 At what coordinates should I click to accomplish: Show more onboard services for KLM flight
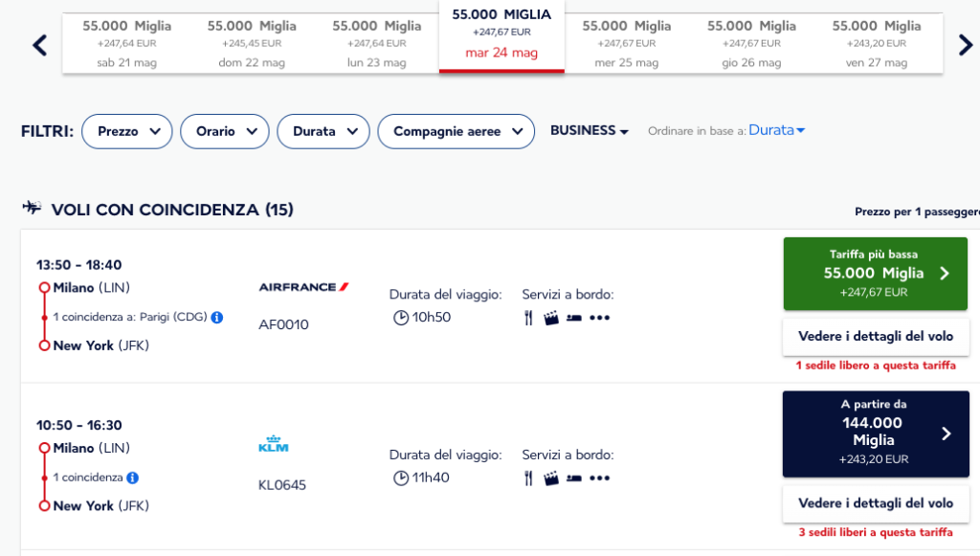pos(599,478)
